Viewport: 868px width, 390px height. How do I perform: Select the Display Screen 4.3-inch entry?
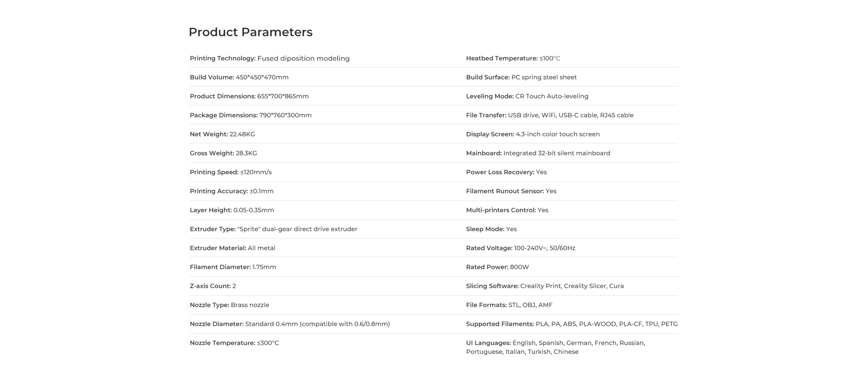point(533,134)
